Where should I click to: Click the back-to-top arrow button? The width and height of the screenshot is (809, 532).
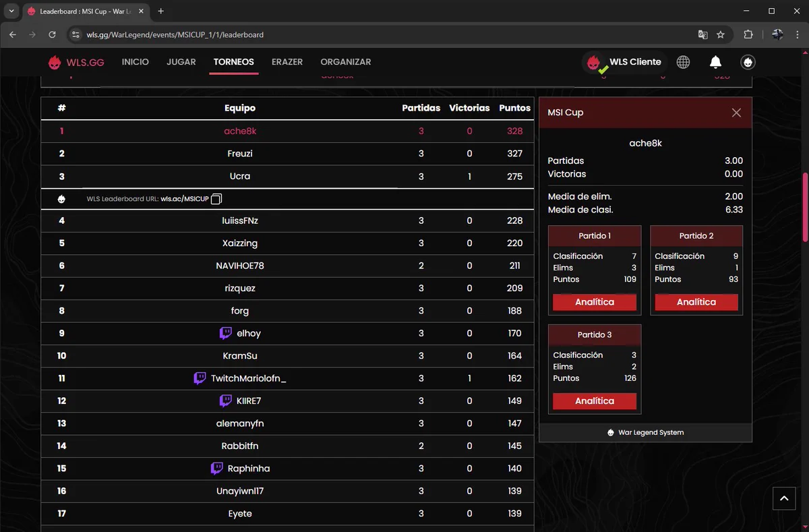coord(784,498)
